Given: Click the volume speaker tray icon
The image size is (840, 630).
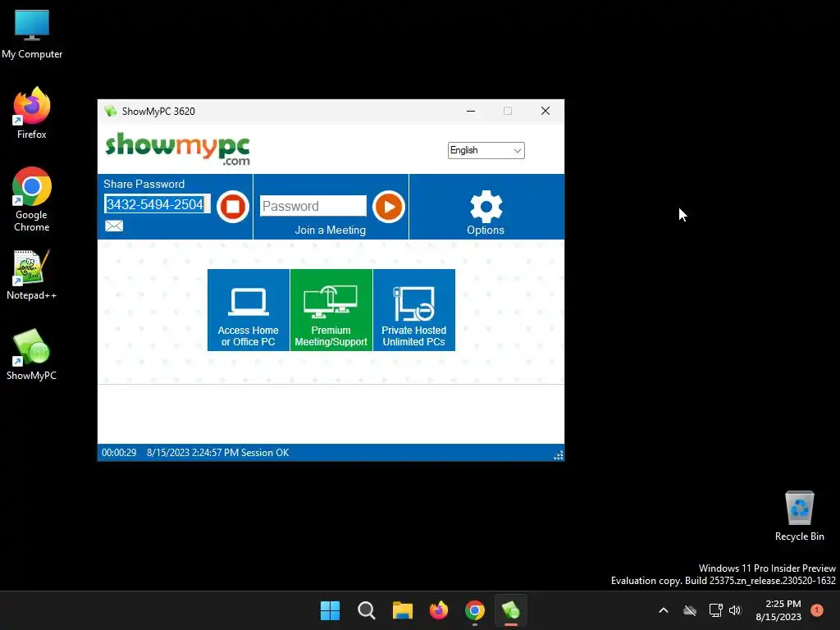Looking at the screenshot, I should pos(735,610).
